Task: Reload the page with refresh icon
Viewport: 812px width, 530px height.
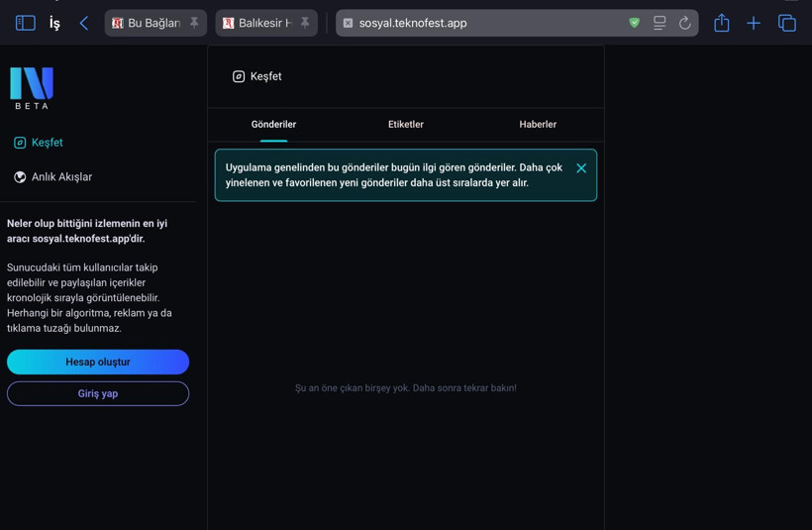Action: tap(684, 23)
